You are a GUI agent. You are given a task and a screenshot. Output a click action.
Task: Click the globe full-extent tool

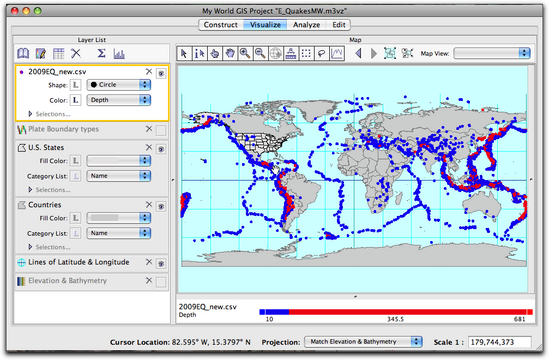coord(276,54)
